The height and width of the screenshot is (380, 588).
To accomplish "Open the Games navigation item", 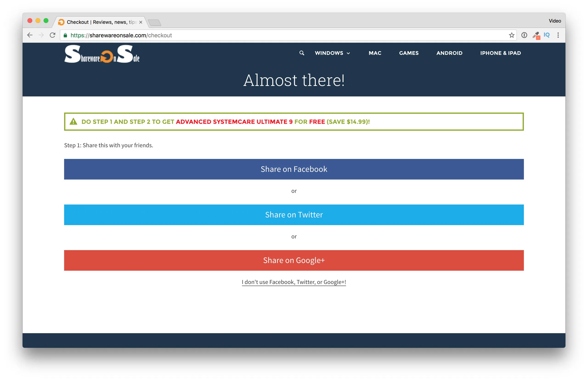I will point(409,53).
